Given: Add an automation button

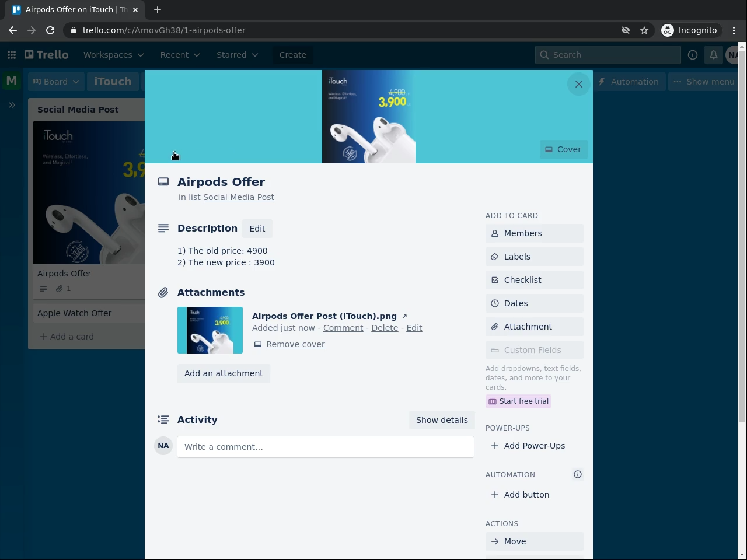Looking at the screenshot, I should 535,495.
